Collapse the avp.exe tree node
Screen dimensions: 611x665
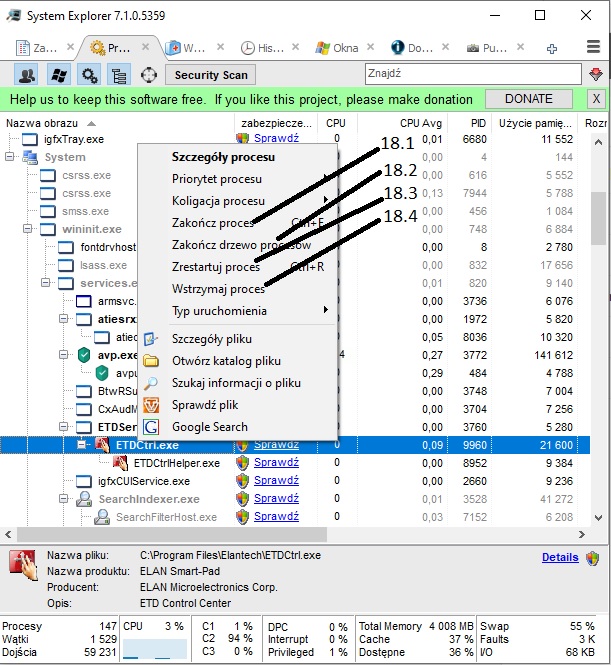[x=63, y=355]
